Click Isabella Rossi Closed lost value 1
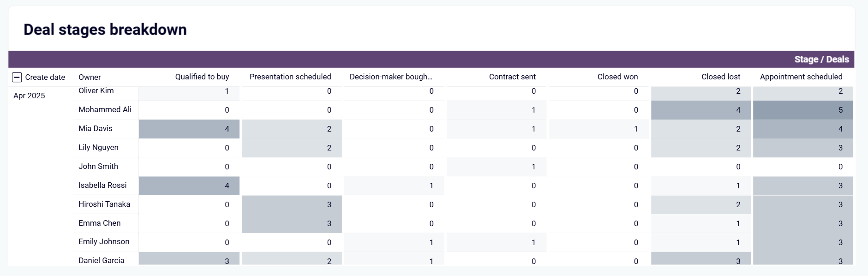The height and width of the screenshot is (276, 868). tap(701, 186)
